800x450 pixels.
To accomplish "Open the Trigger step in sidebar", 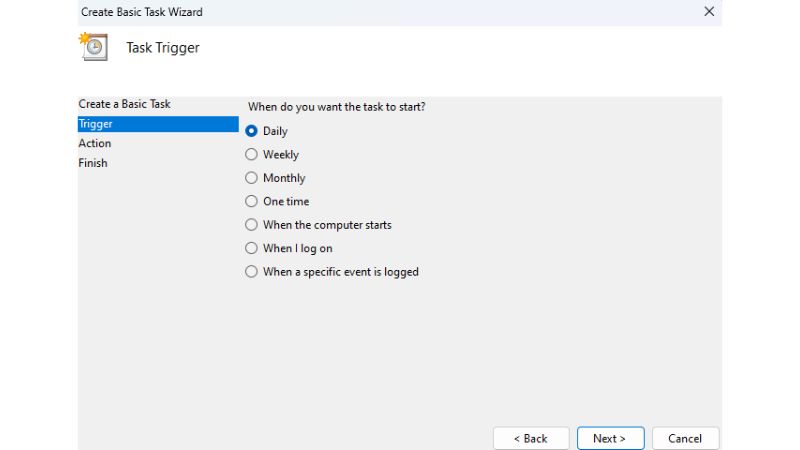I will coord(96,124).
